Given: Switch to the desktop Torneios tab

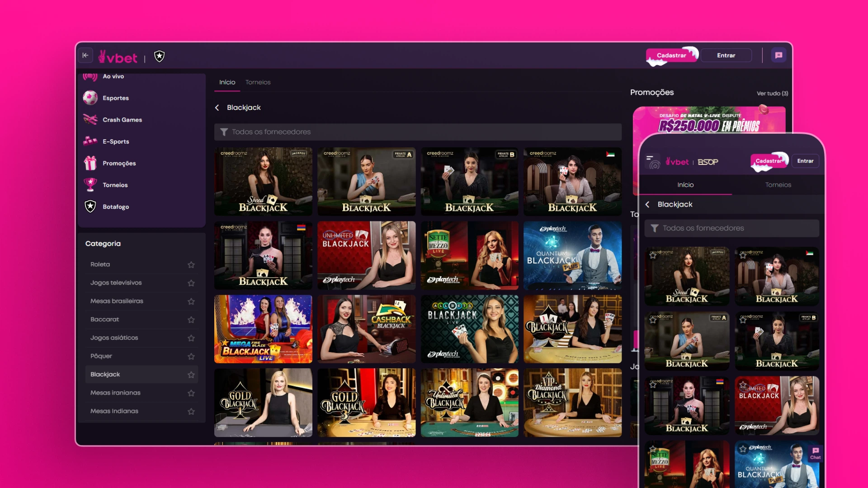Looking at the screenshot, I should pyautogui.click(x=258, y=82).
